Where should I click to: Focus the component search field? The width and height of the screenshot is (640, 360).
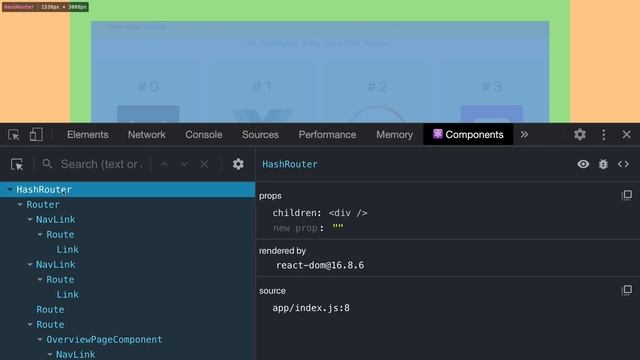pos(102,164)
